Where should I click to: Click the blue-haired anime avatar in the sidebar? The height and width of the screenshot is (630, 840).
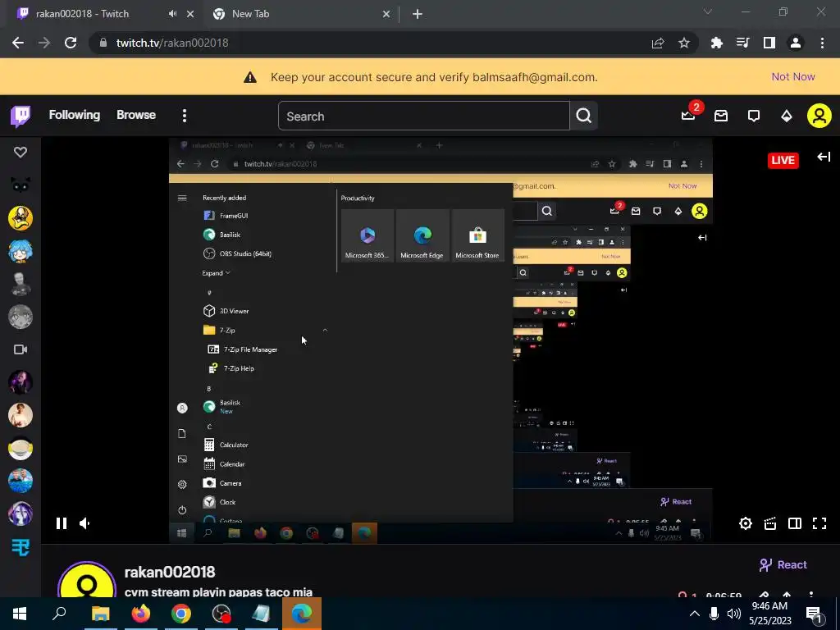pos(21,251)
